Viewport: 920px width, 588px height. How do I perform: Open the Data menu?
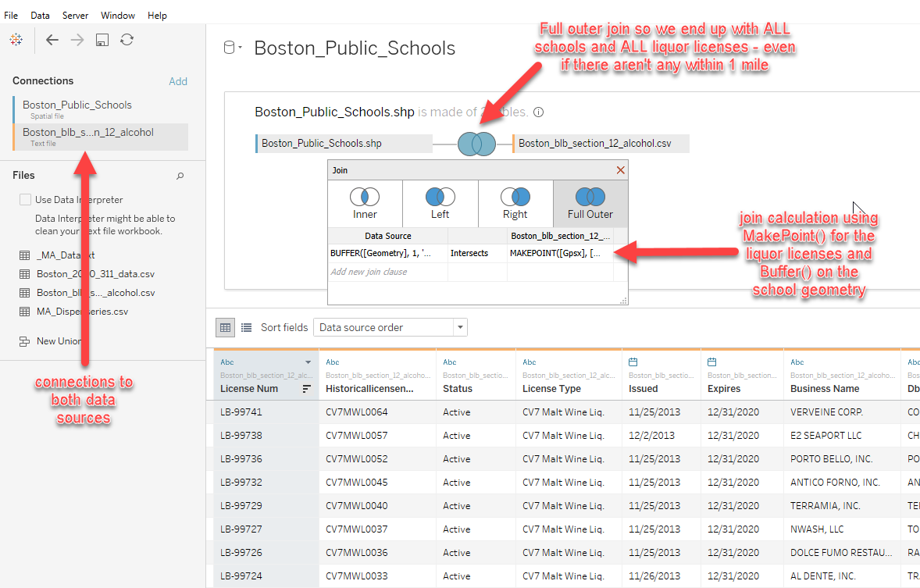[x=39, y=15]
